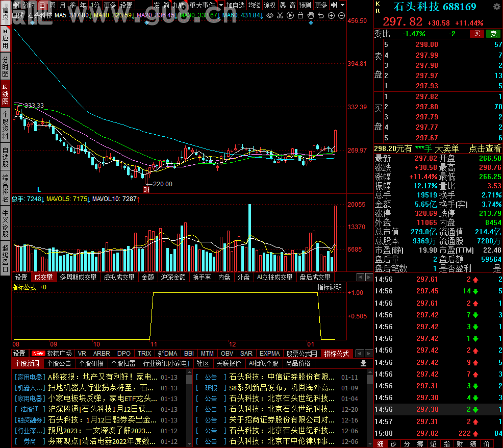The height and width of the screenshot is (448, 503).
Task: Switch to the 个股公告 news tab
Action: point(59,363)
